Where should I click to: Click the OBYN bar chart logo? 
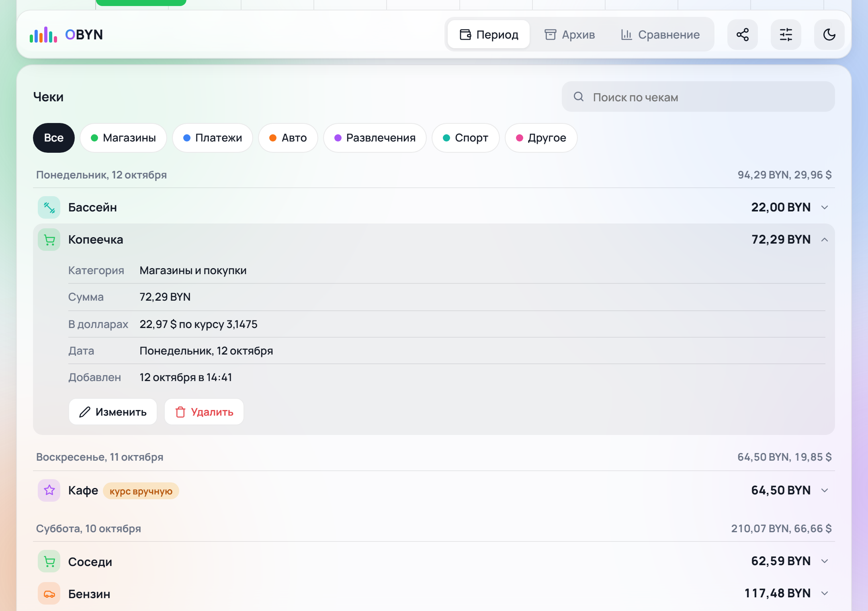(43, 35)
